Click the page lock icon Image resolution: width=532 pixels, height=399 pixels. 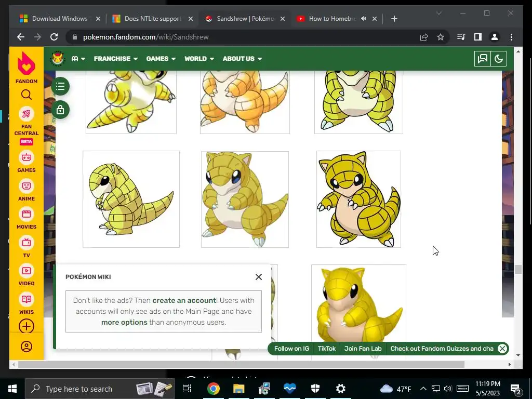tap(60, 110)
